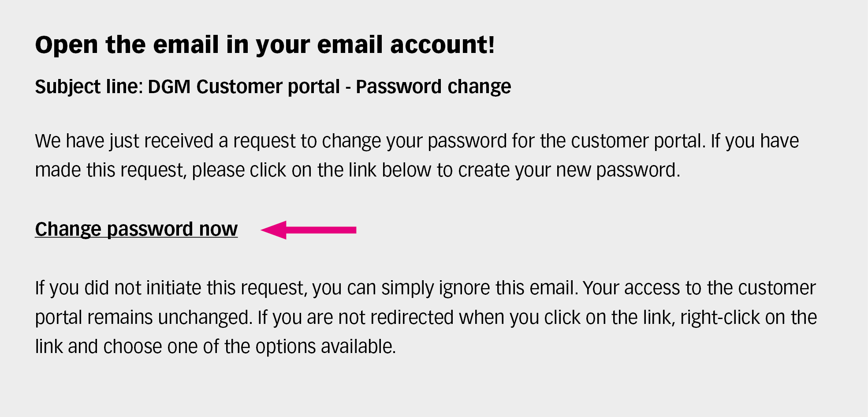Click the "Change password now" link

pyautogui.click(x=136, y=229)
